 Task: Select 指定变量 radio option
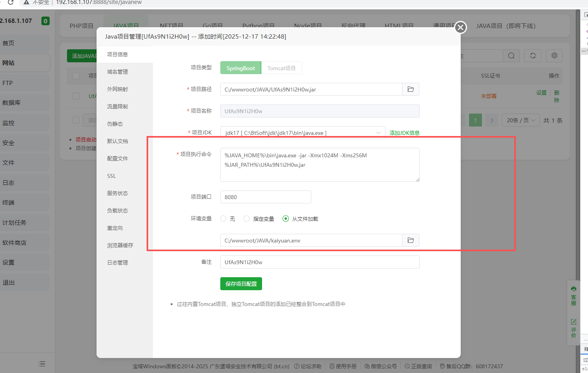(247, 219)
